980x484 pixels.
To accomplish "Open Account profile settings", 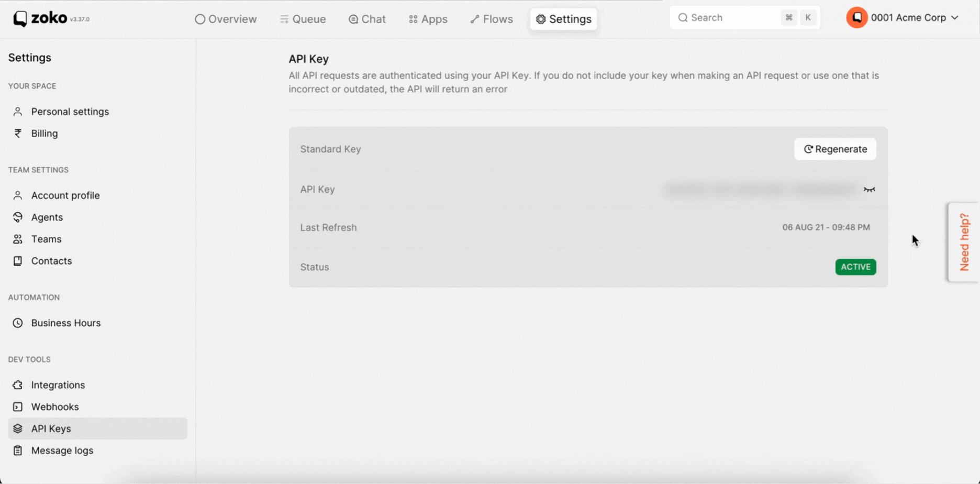I will 65,195.
